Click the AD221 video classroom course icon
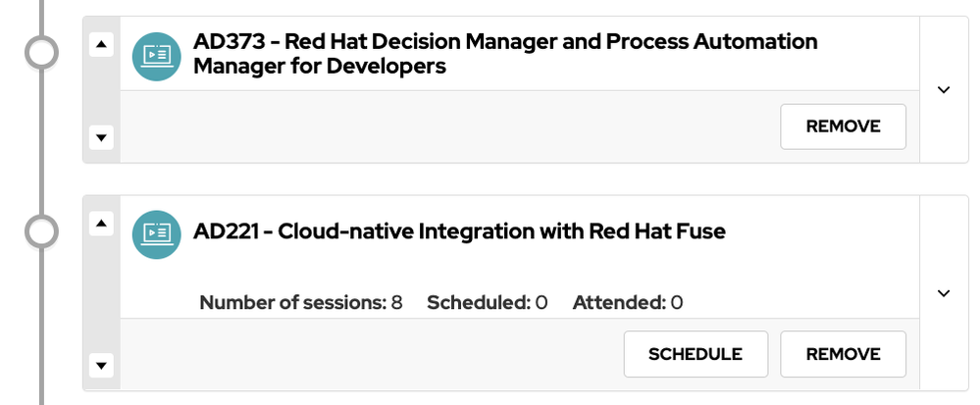 pyautogui.click(x=156, y=232)
